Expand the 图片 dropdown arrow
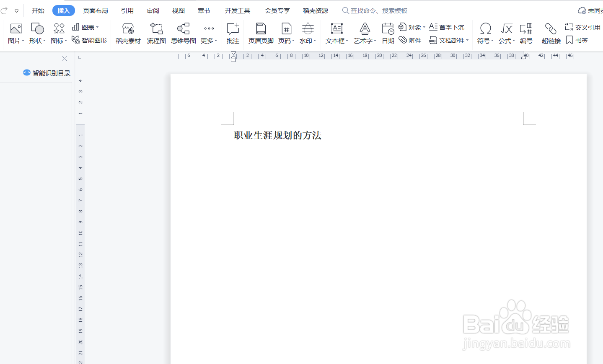The image size is (603, 364). (23, 41)
